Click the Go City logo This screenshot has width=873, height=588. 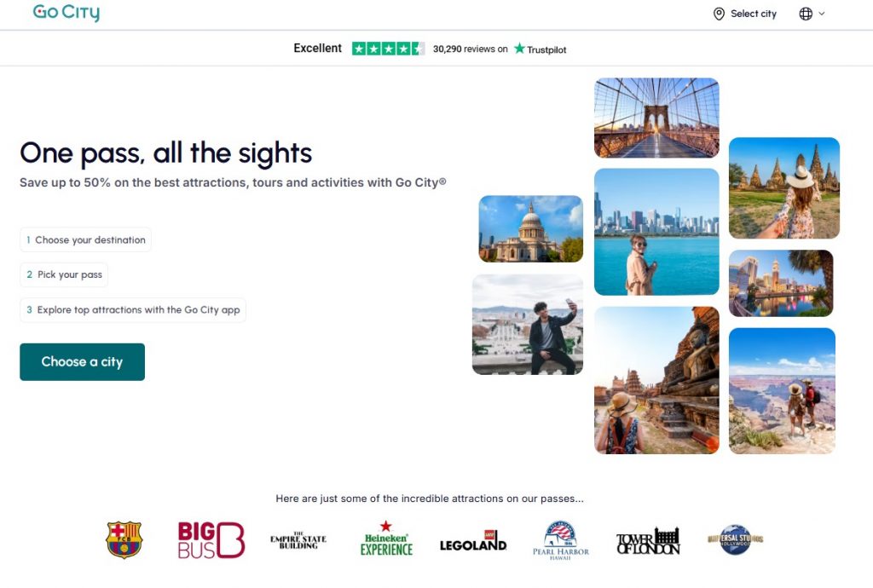[x=66, y=13]
